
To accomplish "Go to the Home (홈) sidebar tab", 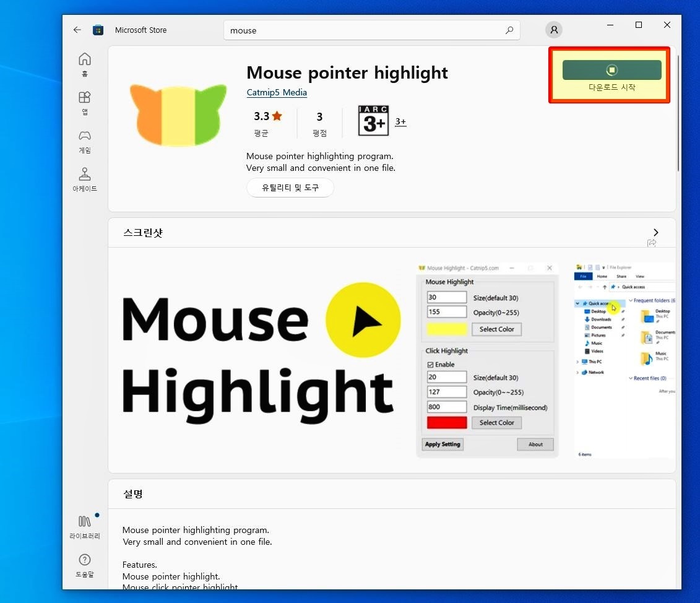I will click(84, 64).
